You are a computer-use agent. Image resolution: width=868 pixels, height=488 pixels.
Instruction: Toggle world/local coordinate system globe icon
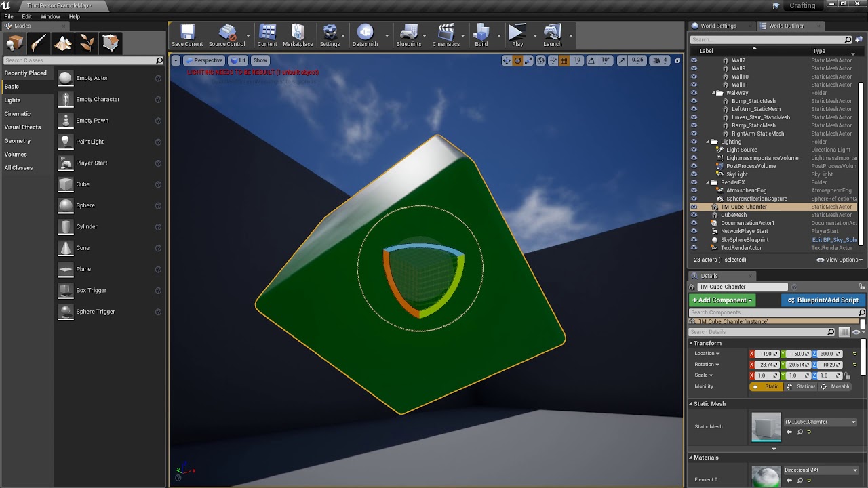pyautogui.click(x=540, y=60)
